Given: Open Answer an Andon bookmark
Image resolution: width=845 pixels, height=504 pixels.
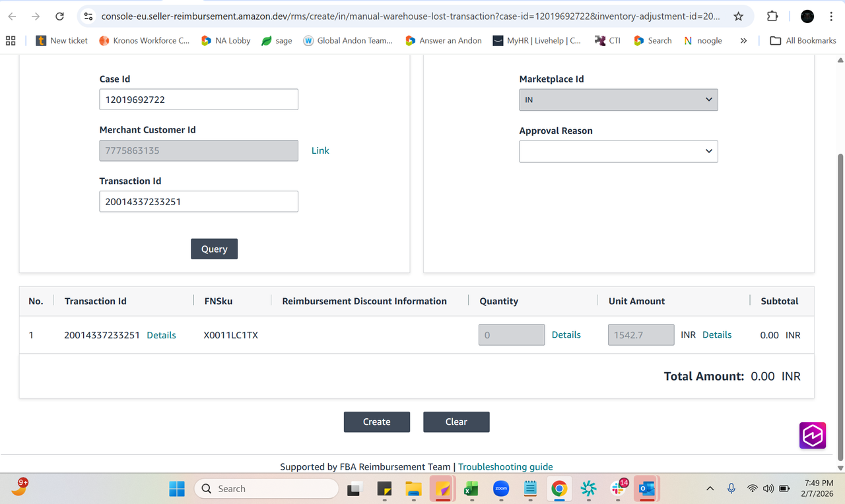Looking at the screenshot, I should (444, 40).
